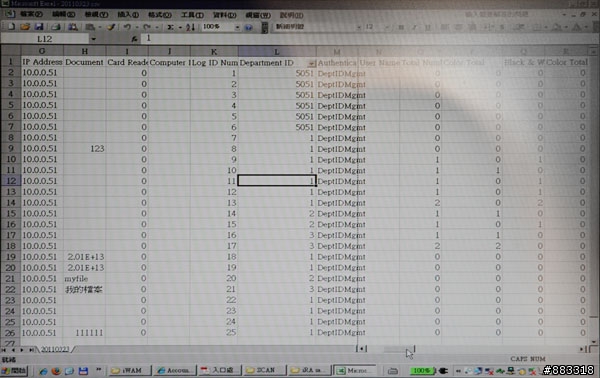
Task: Select the Document cell containing 123
Action: pyautogui.click(x=85, y=148)
